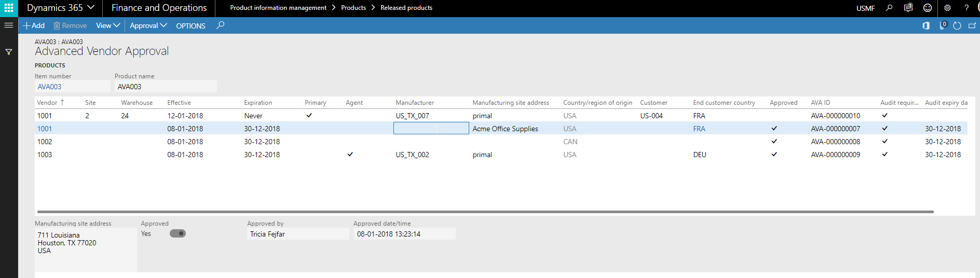Click the Expiration column header

coord(258,103)
